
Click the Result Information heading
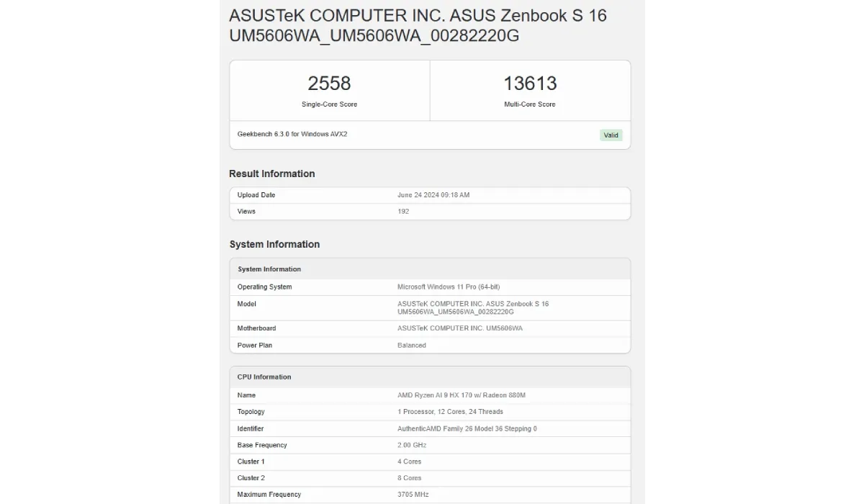(272, 174)
